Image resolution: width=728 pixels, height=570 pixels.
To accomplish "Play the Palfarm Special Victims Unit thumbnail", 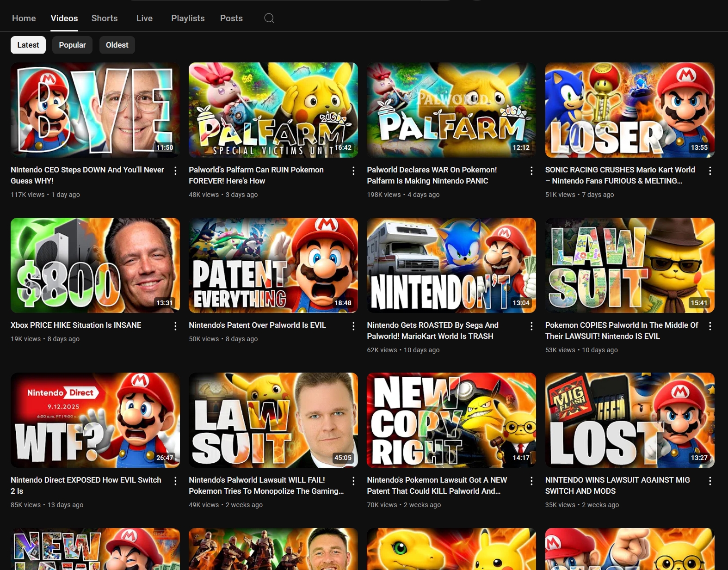I will tap(273, 110).
